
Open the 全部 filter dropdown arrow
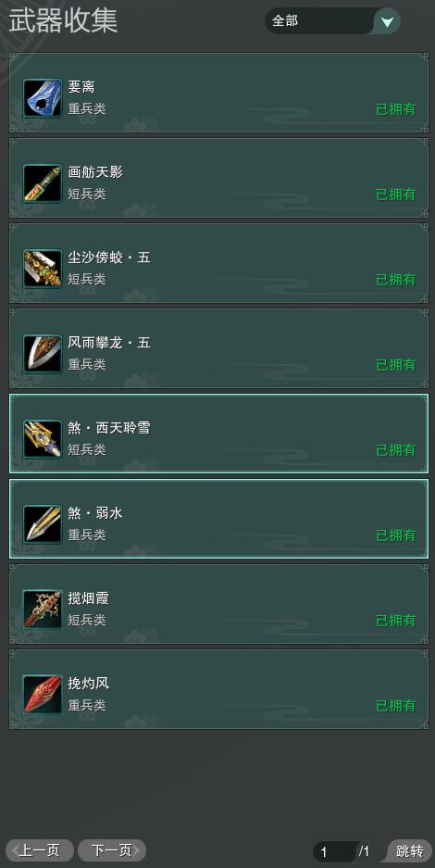pos(388,21)
